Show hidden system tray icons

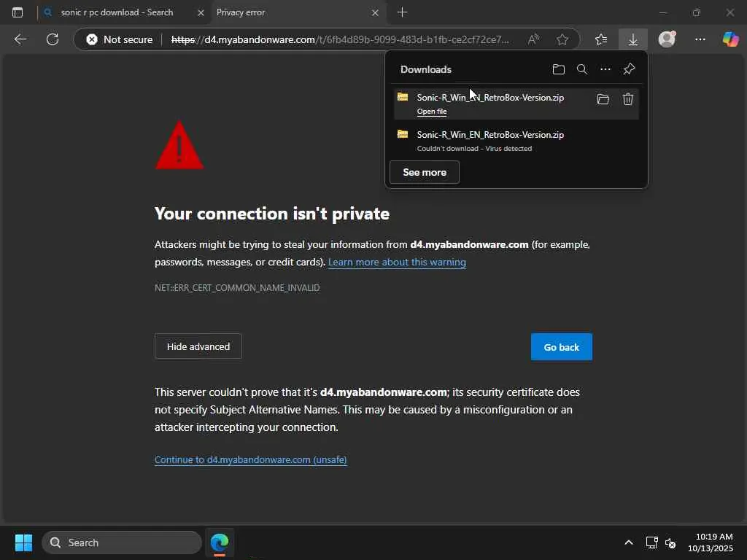pos(628,542)
